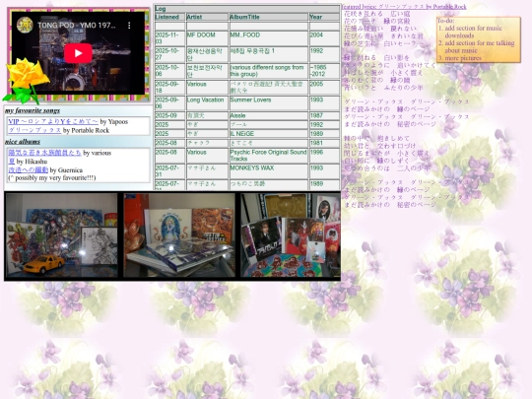This screenshot has width=532, height=399.
Task: Select the MONKEYS WAX album cell
Action: click(269, 171)
